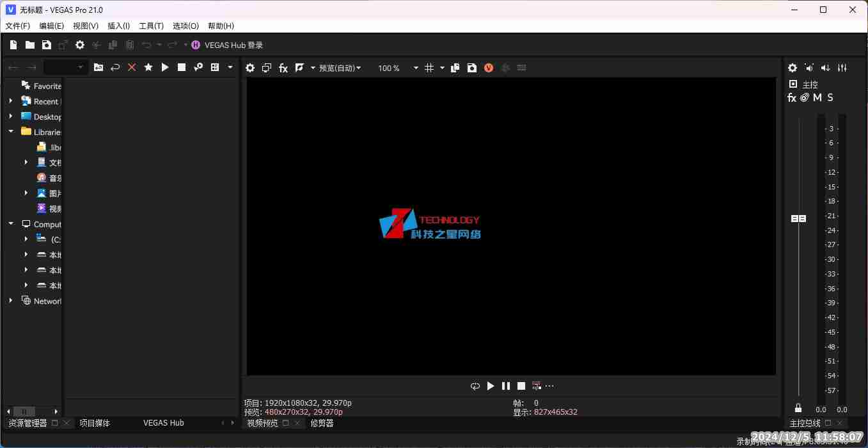
Task: Mute the Master bus
Action: pos(817,97)
